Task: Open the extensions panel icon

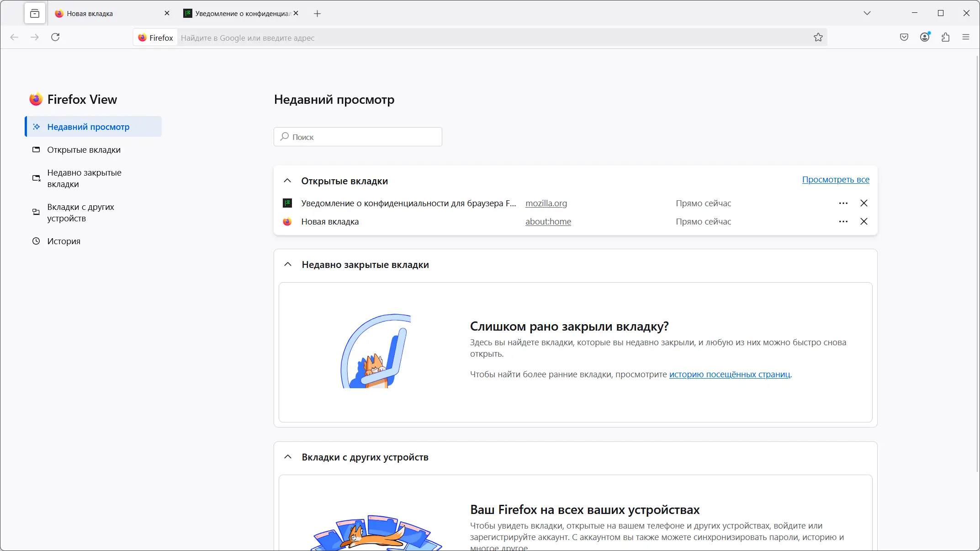Action: [945, 37]
